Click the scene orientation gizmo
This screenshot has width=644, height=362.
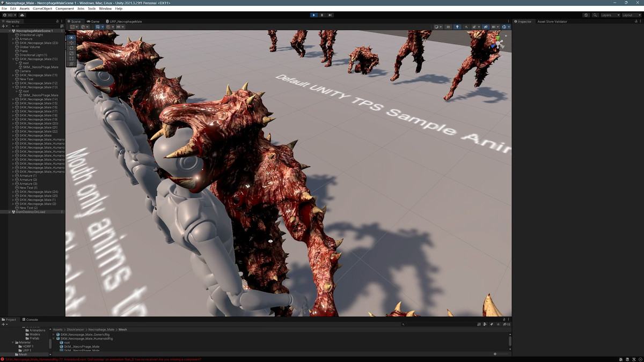click(x=497, y=43)
